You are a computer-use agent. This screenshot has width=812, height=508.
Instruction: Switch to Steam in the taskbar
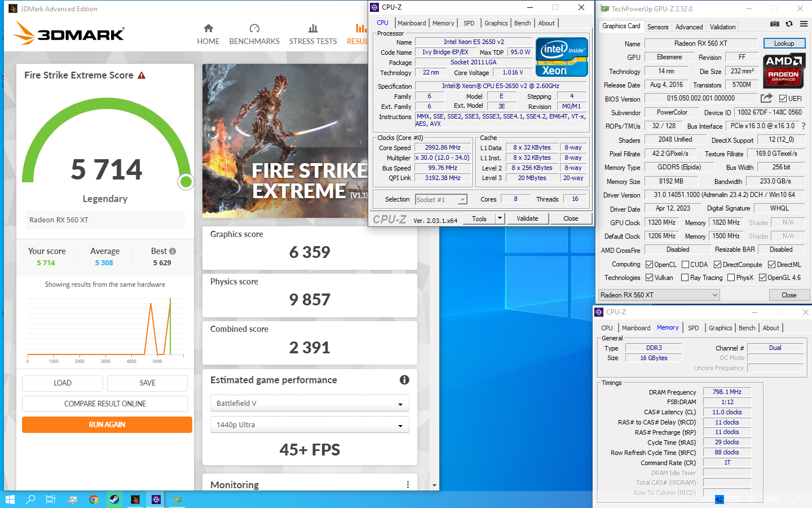click(114, 500)
